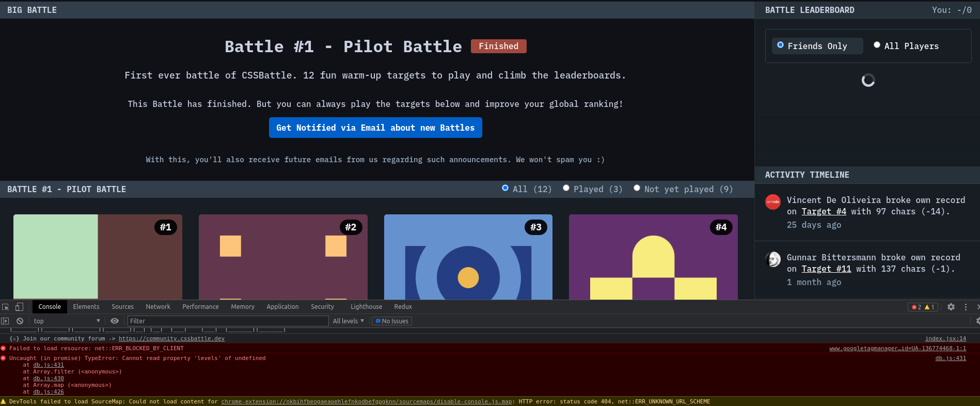The height and width of the screenshot is (406, 980).
Task: Open the Redux tab
Action: point(403,307)
